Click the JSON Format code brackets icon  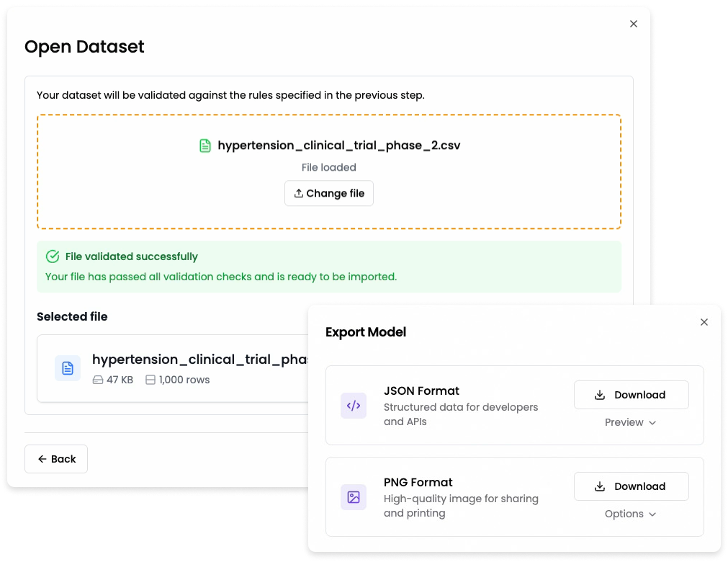354,406
